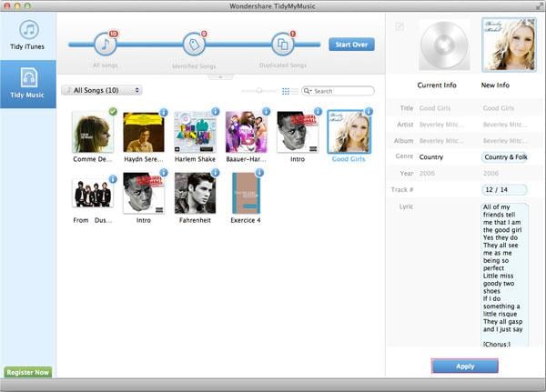Select the Baauer-Har... album thumbnail
The image size is (546, 392).
pos(247,132)
